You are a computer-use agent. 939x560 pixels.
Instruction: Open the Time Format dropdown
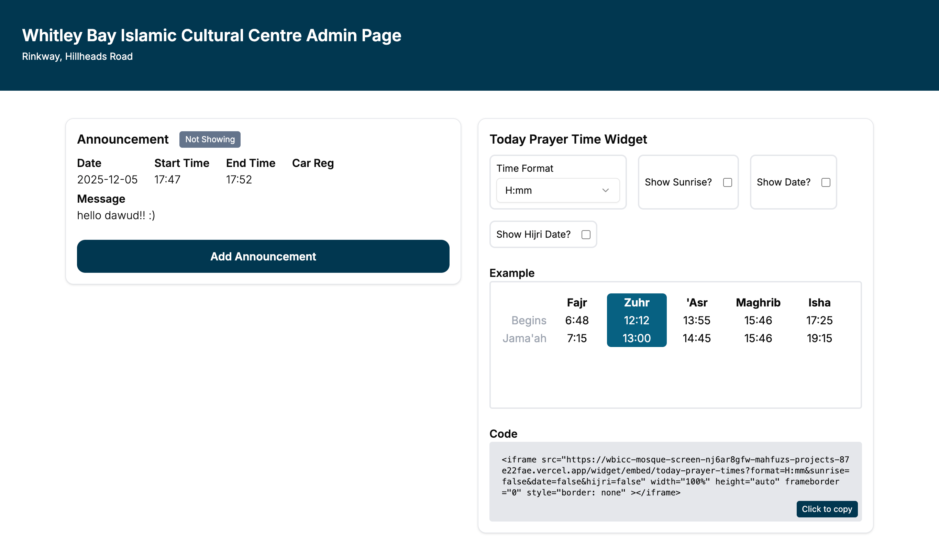pos(557,190)
